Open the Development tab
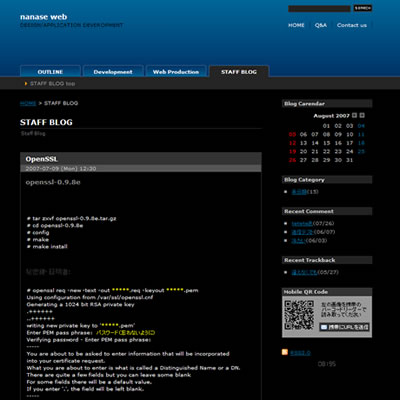Image resolution: width=400 pixels, height=400 pixels. click(113, 72)
